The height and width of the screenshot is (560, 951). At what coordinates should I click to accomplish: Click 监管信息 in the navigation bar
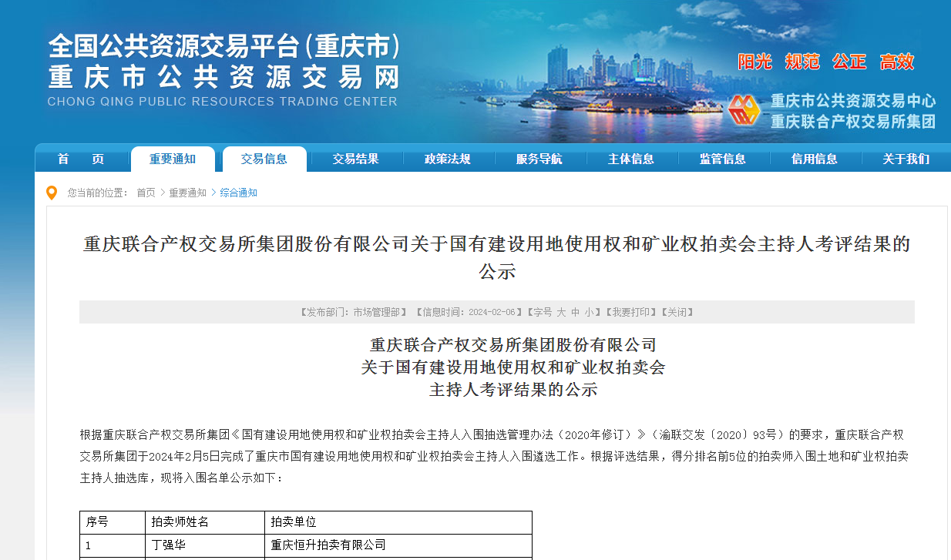pos(723,159)
